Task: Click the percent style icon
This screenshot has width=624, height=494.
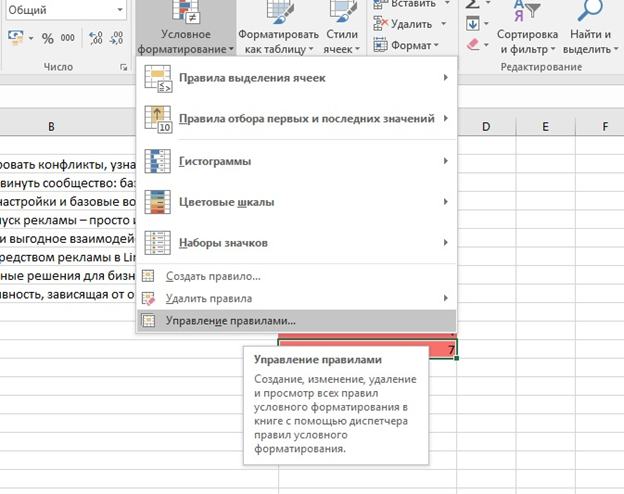Action: click(45, 39)
